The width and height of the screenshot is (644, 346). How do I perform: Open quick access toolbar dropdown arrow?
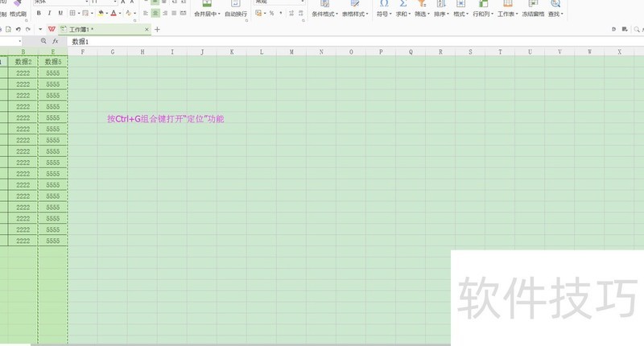40,29
